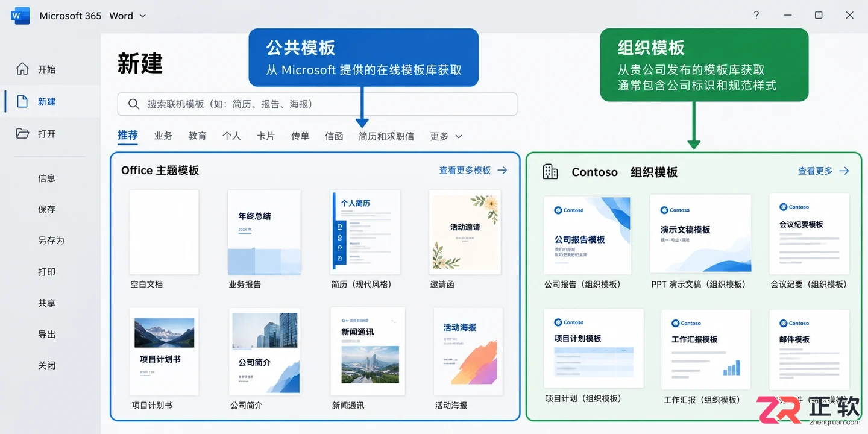Screen dimensions: 868x434
Task: Open 会议纪要（组织模板）thumbnail
Action: [x=809, y=234]
